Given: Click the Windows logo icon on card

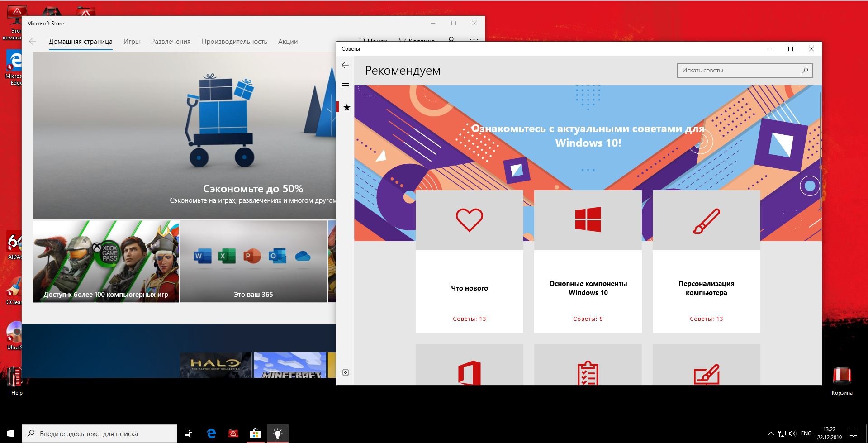Looking at the screenshot, I should coord(588,219).
